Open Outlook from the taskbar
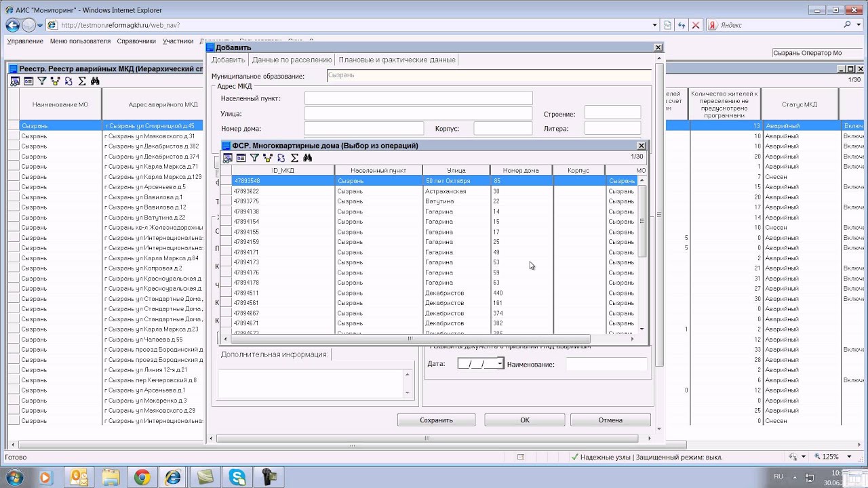The image size is (868, 488). pyautogui.click(x=79, y=477)
